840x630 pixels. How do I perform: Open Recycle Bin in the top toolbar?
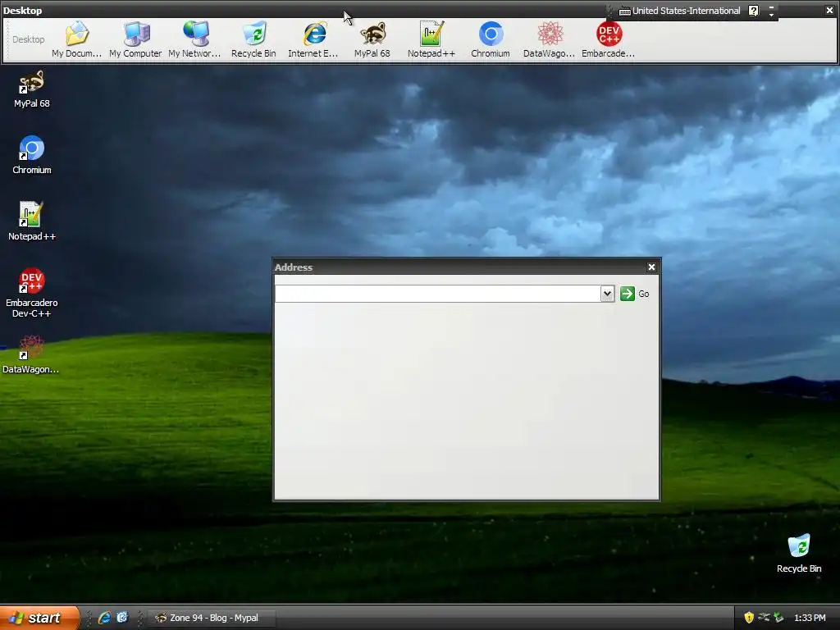[254, 39]
